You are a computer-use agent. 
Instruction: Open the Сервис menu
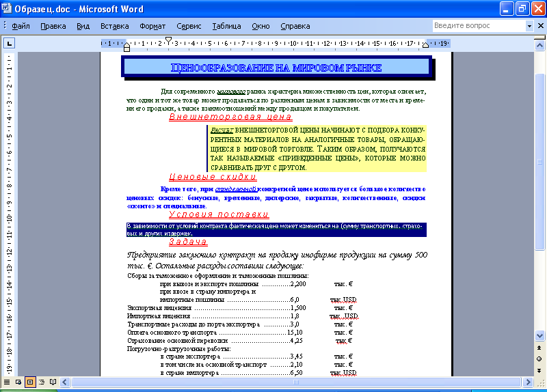pyautogui.click(x=189, y=26)
